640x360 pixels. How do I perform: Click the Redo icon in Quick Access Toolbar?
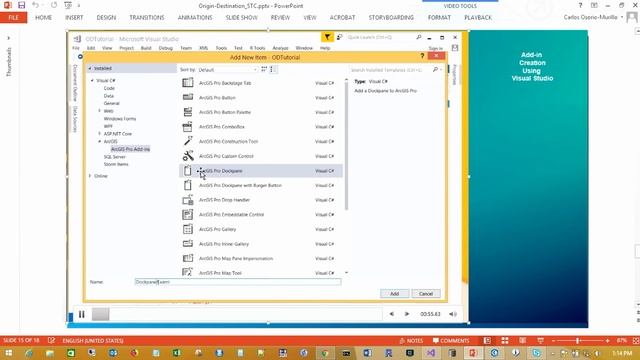coord(54,5)
